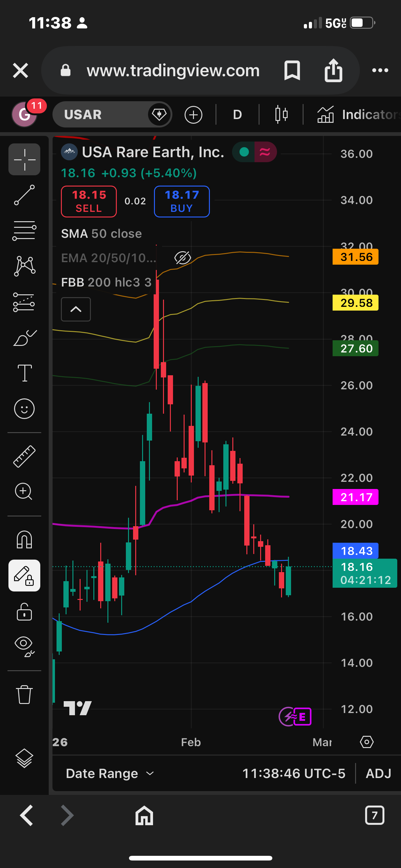The width and height of the screenshot is (401, 868).
Task: Open the emoji stickers tool
Action: pyautogui.click(x=24, y=409)
